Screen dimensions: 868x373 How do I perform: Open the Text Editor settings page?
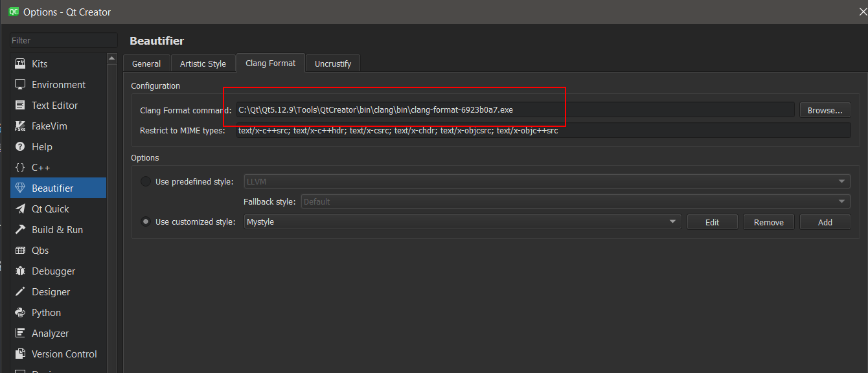point(58,106)
